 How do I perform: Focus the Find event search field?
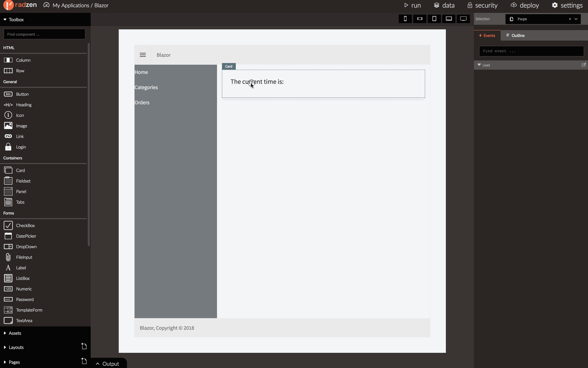[x=531, y=51]
